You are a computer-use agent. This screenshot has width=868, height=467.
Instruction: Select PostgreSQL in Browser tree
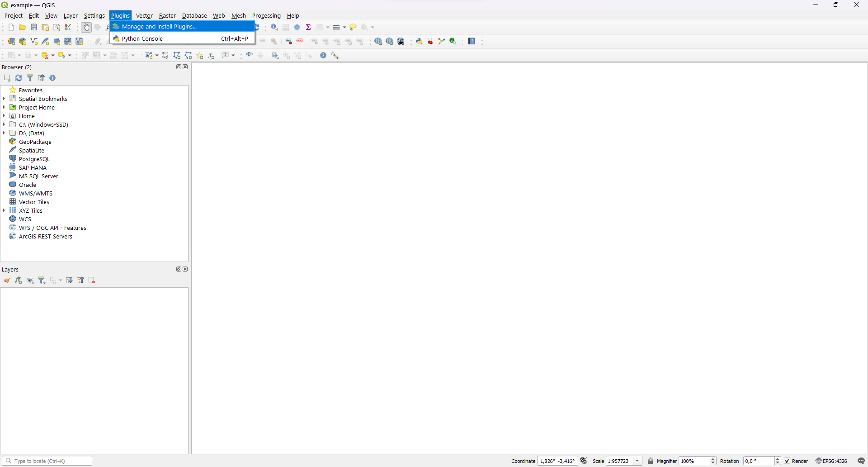(34, 159)
